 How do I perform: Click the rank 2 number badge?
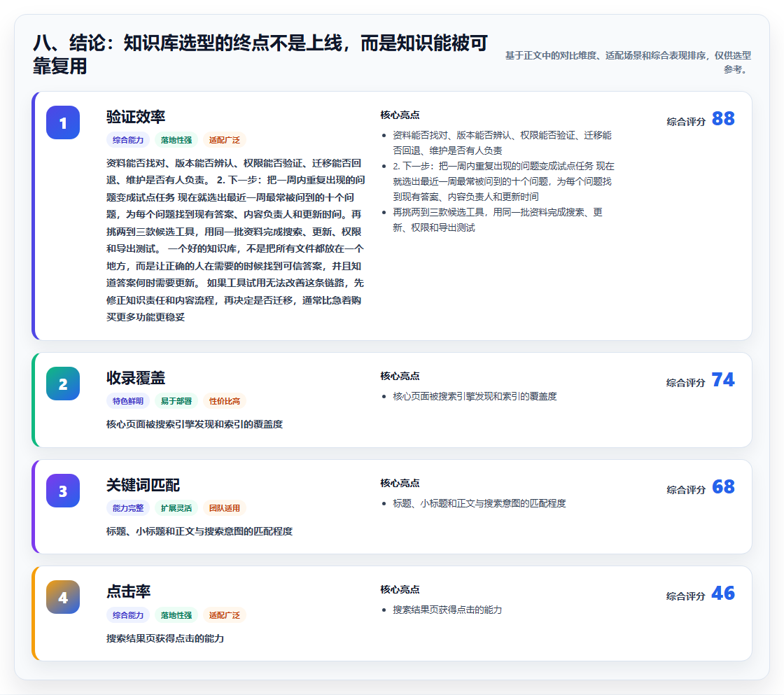tap(63, 384)
